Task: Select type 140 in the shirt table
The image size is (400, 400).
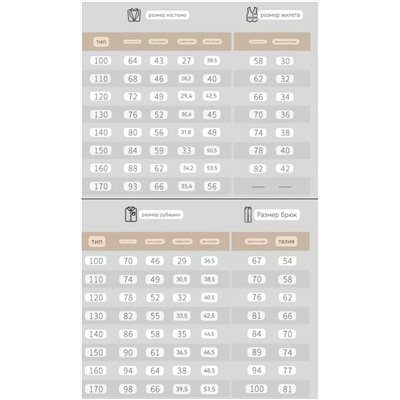Action: [x=96, y=334]
